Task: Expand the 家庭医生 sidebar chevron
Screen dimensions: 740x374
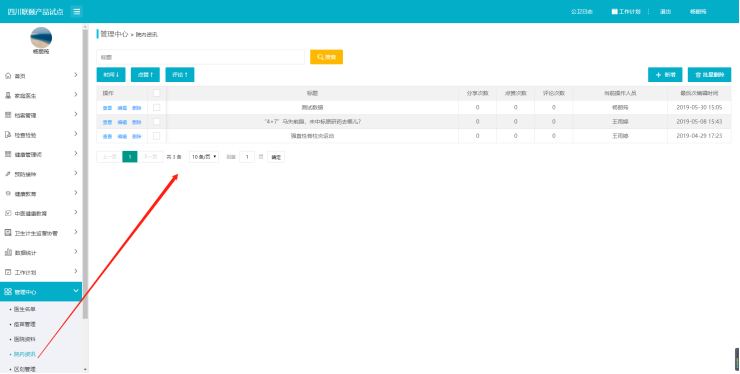Action: (76, 94)
